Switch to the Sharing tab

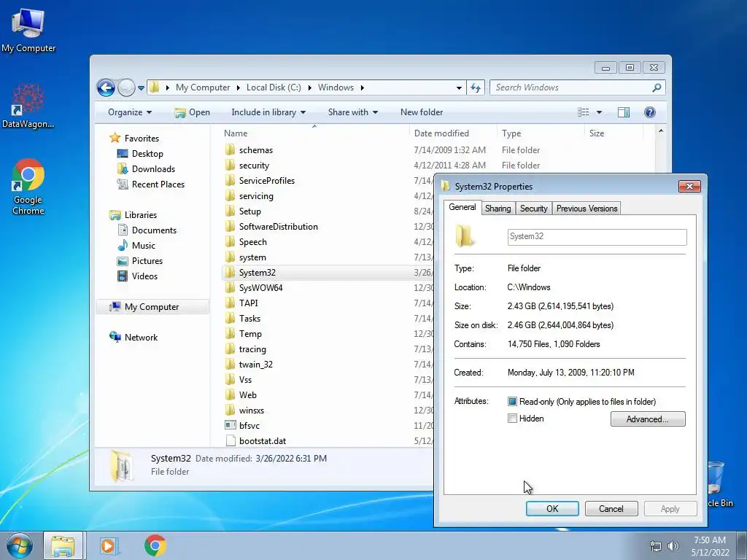tap(498, 209)
